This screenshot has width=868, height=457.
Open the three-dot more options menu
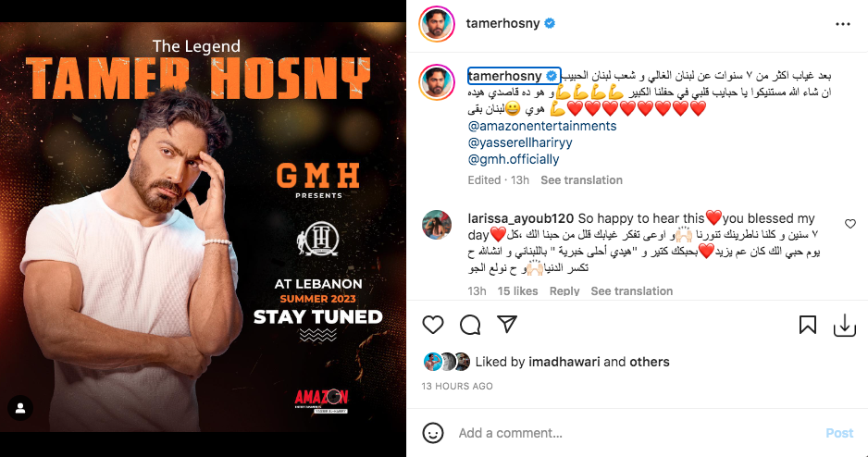[x=842, y=24]
